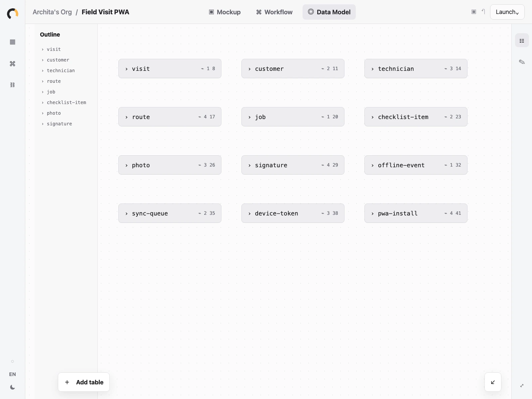Click relation icon on sync-queue card
532x399 pixels.
pyautogui.click(x=199, y=213)
